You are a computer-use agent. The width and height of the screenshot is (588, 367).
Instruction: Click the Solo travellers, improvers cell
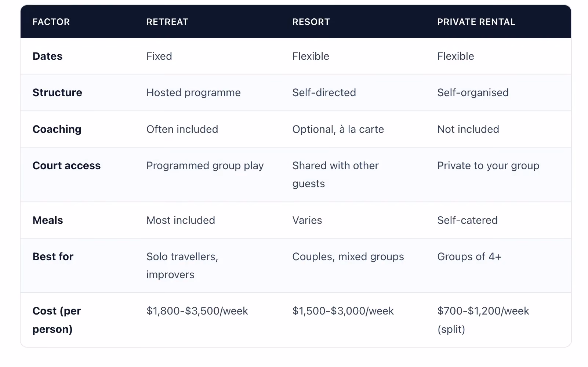click(x=182, y=265)
